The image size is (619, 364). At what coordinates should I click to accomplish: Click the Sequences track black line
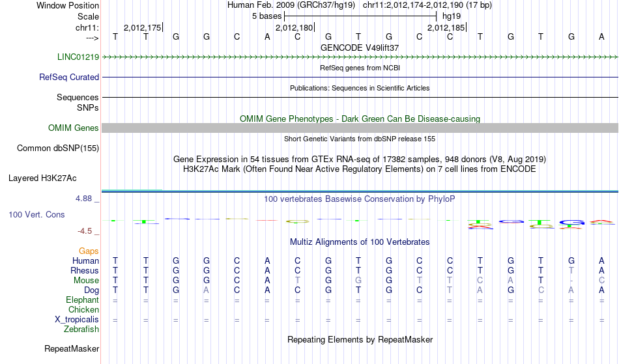click(360, 97)
